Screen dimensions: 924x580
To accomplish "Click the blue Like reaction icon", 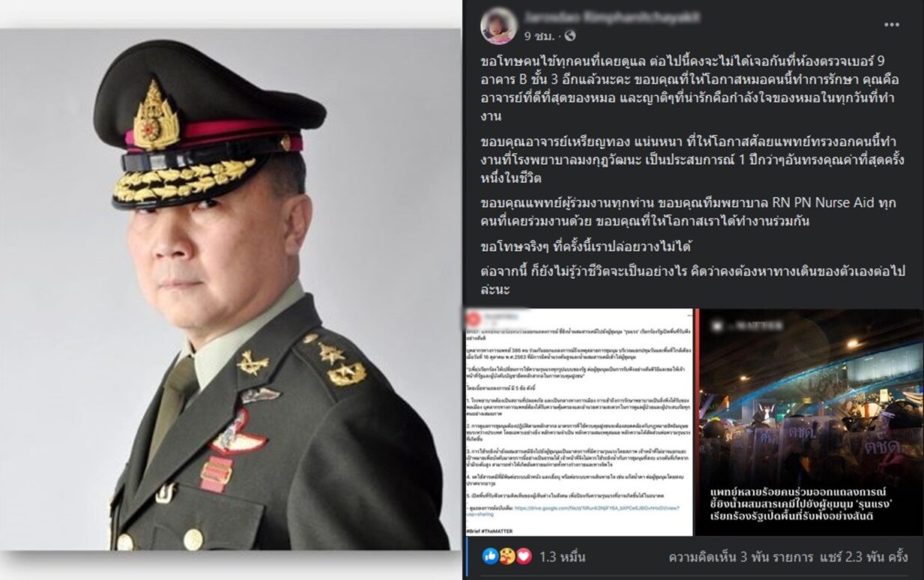I will [x=491, y=556].
